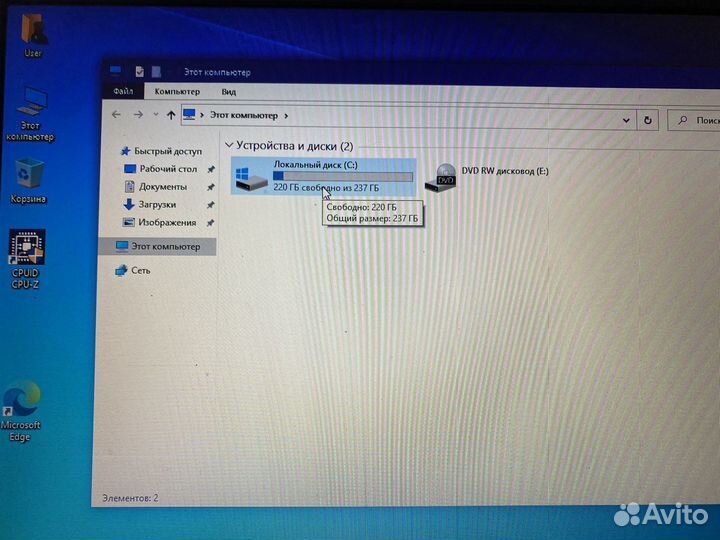Viewport: 720px width, 540px height.
Task: Click the pin icon beside Изображения
Action: pos(210,223)
